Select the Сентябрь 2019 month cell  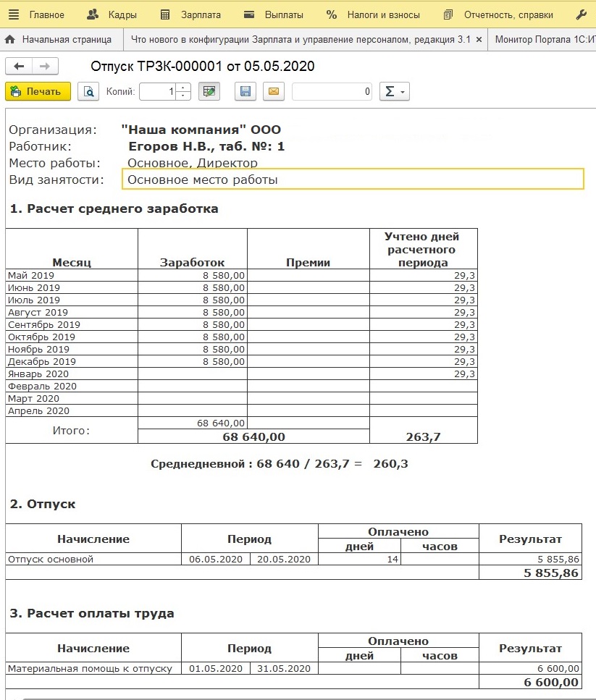(72, 324)
